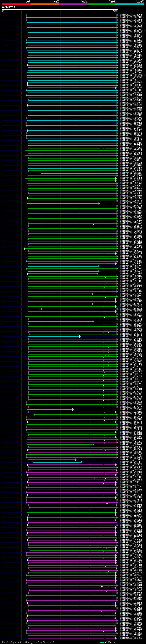
Task: Select hit label UniRef100_Q0GZS0
Action: pyautogui.click(x=131, y=321)
